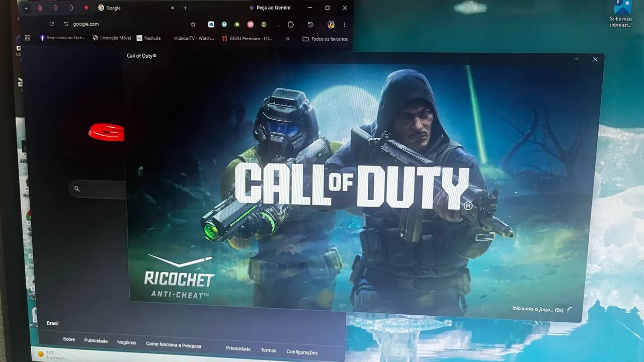The height and width of the screenshot is (362, 644).
Task: Open Termos footer link
Action: pos(269,350)
